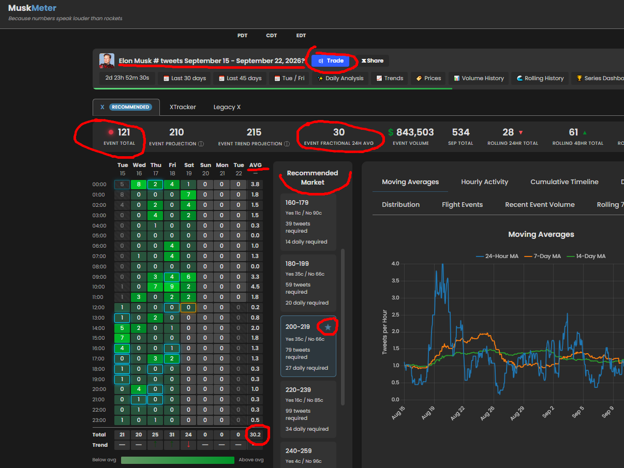Image resolution: width=624 pixels, height=468 pixels.
Task: Open the Last 45 days view
Action: pyautogui.click(x=240, y=78)
